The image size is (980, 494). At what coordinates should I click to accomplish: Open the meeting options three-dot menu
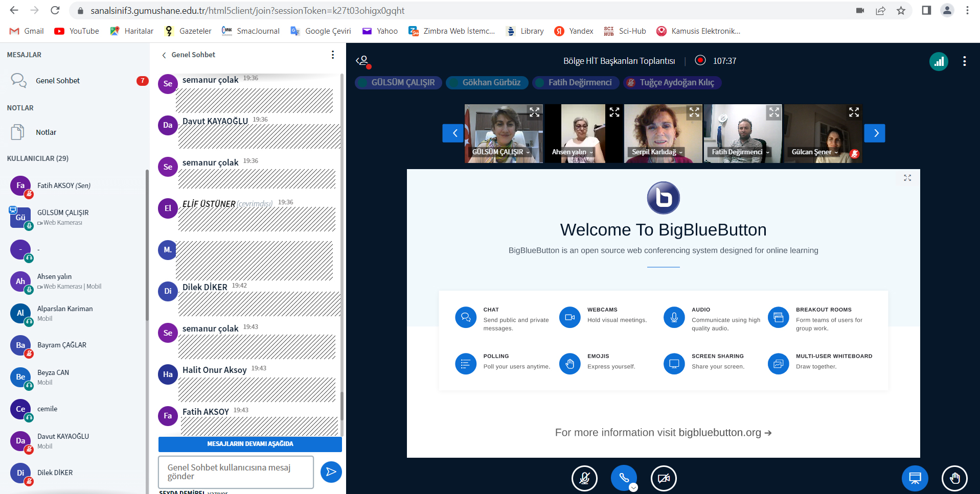[964, 61]
